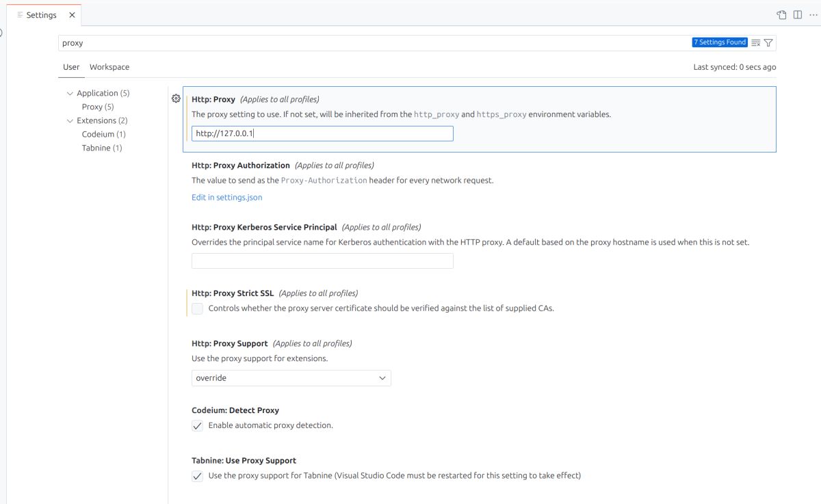Click the Http: Proxy Authorization heading
This screenshot has height=504, width=821.
[241, 165]
